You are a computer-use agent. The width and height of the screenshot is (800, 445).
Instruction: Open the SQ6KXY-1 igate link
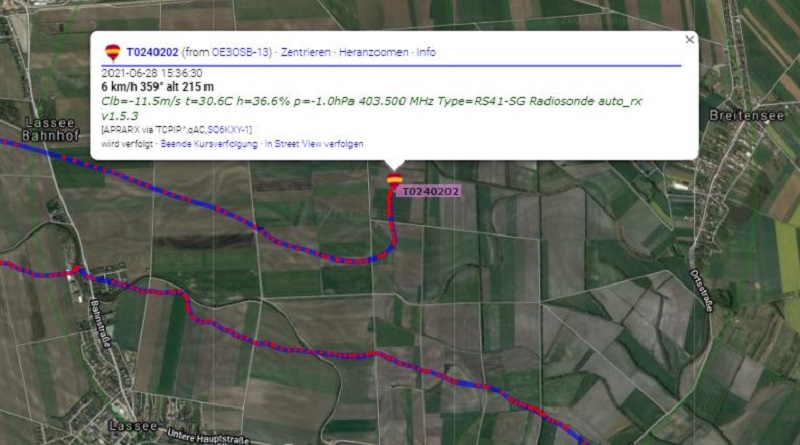click(230, 130)
